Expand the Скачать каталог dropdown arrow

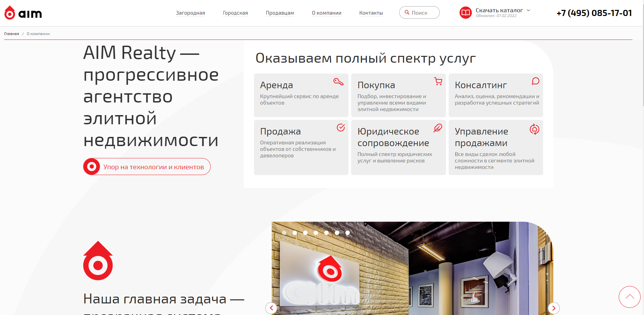pos(528,10)
